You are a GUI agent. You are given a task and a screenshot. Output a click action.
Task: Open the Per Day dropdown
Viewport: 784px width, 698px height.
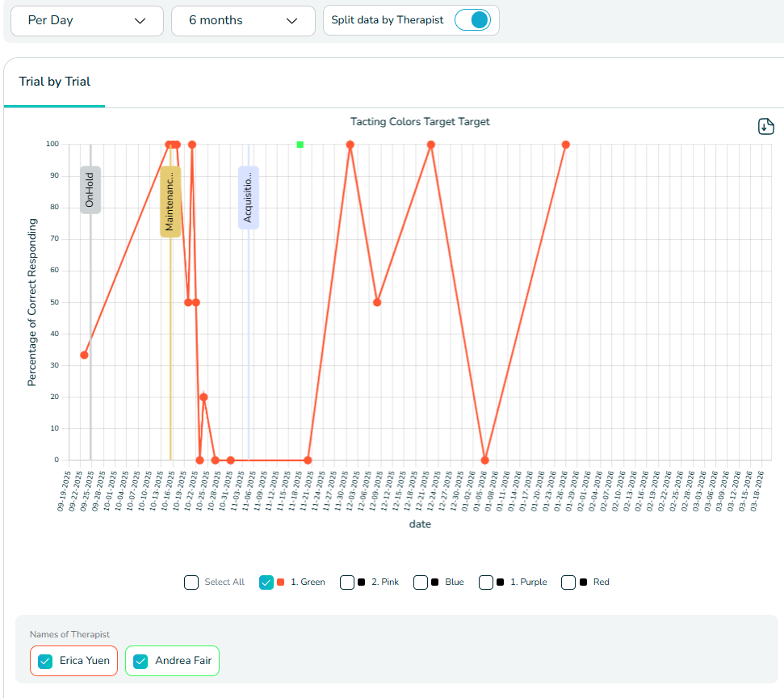[87, 21]
